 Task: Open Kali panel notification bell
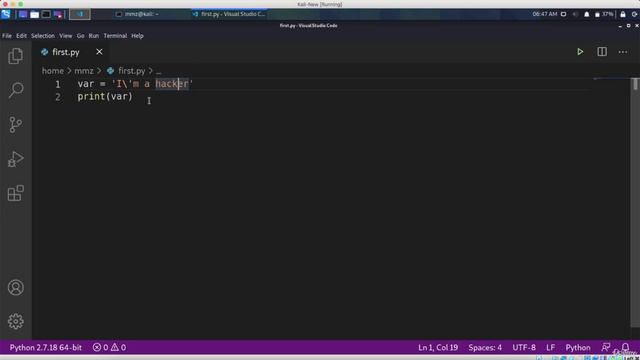tap(587, 14)
